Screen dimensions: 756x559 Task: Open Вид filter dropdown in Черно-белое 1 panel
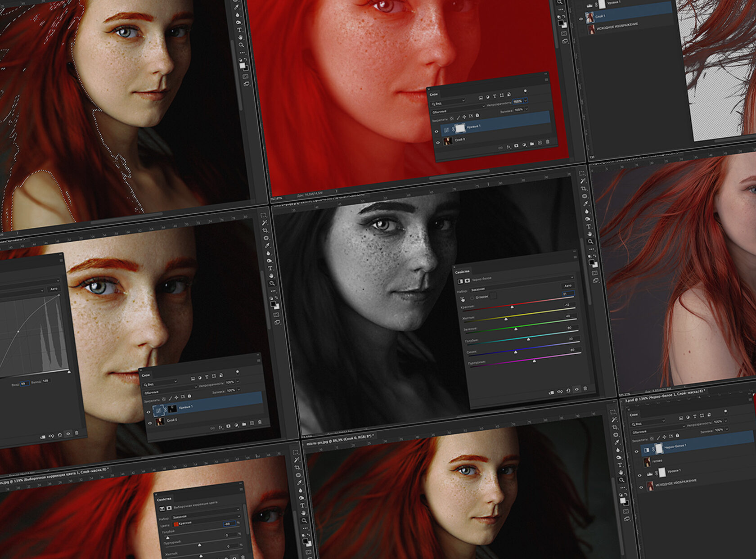point(648,423)
